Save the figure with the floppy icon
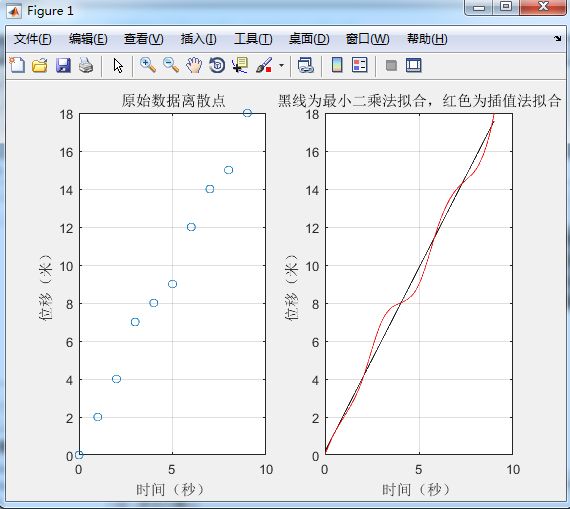570x509 pixels. 63,65
